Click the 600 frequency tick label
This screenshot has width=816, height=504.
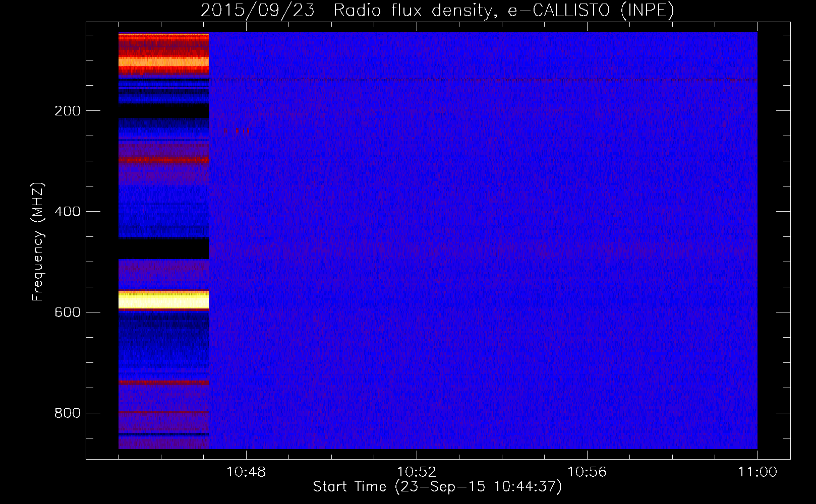tap(68, 312)
